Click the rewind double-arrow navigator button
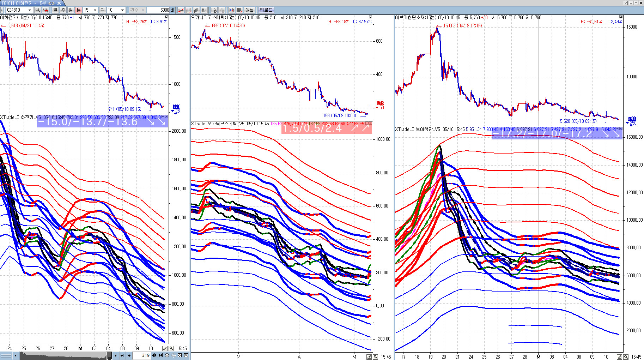This screenshot has width=644, height=360. 122,355
